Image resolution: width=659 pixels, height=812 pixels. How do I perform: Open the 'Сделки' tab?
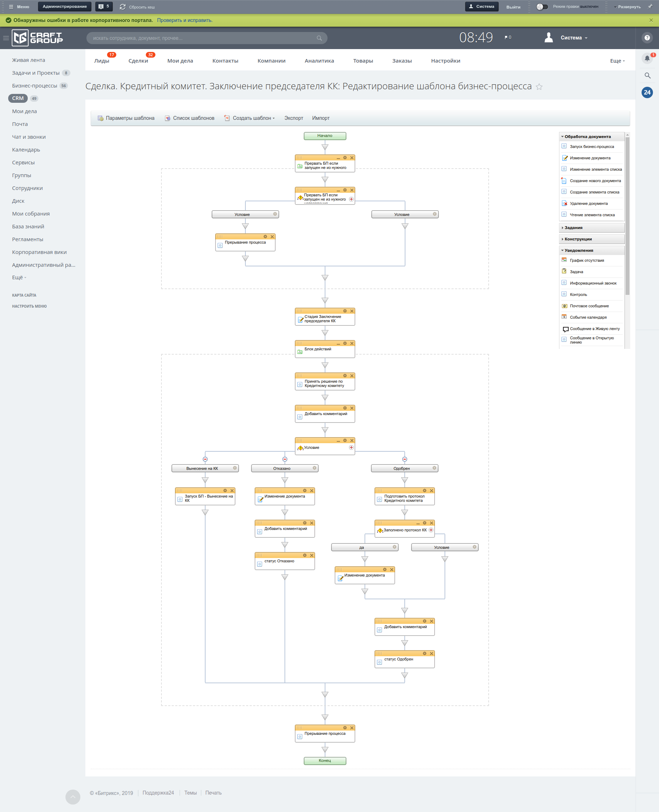[x=138, y=61]
